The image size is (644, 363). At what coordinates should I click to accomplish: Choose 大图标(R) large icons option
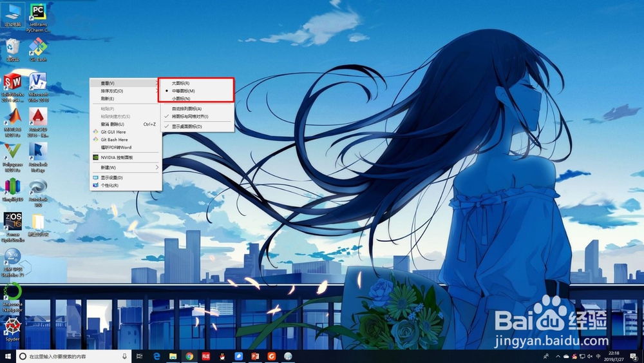[197, 83]
